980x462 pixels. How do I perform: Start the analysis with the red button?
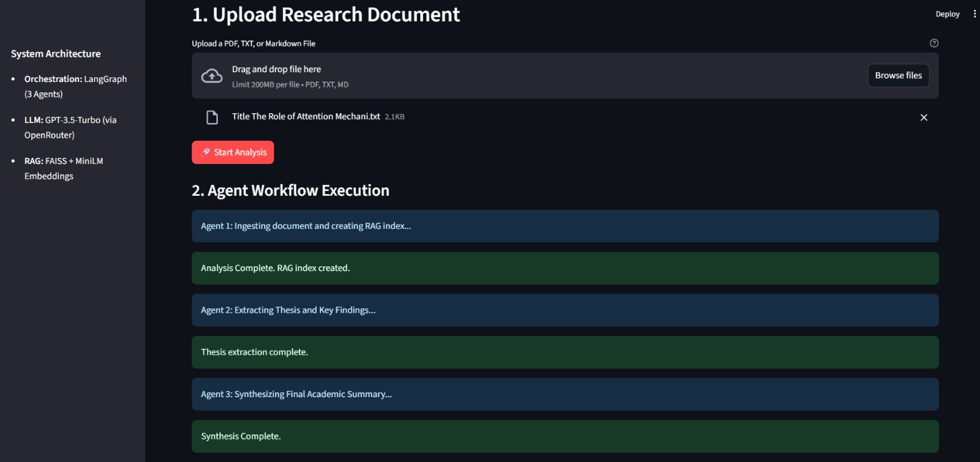click(x=233, y=152)
